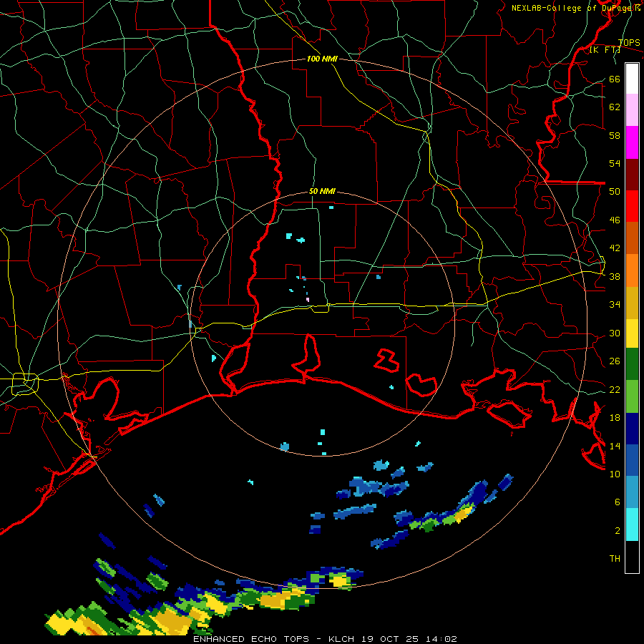This screenshot has width=644, height=644.
Task: Click the legend value '50'
Action: click(x=615, y=191)
